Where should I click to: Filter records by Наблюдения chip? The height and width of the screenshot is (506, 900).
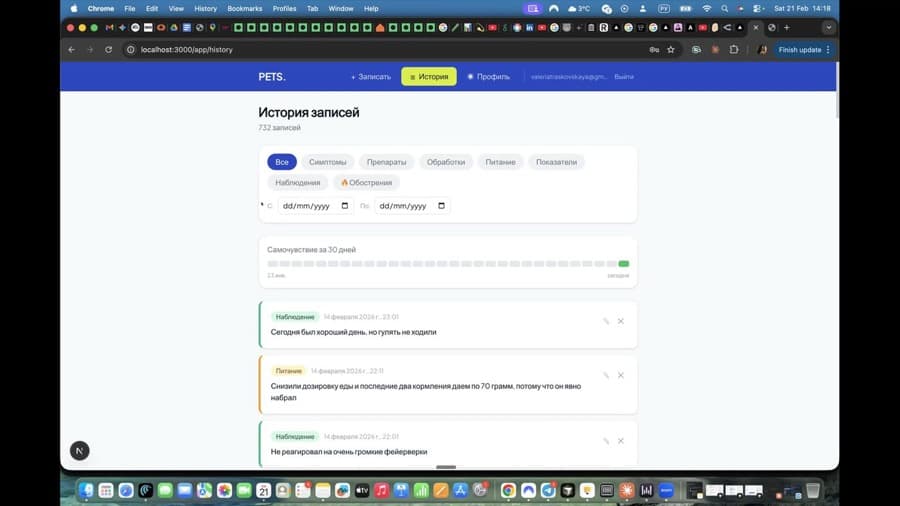[297, 182]
